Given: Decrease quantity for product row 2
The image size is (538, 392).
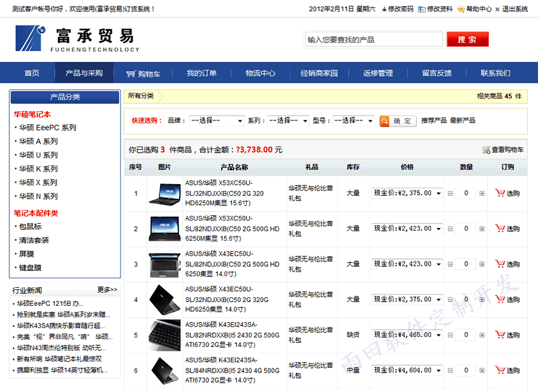Looking at the screenshot, I should tap(450, 229).
